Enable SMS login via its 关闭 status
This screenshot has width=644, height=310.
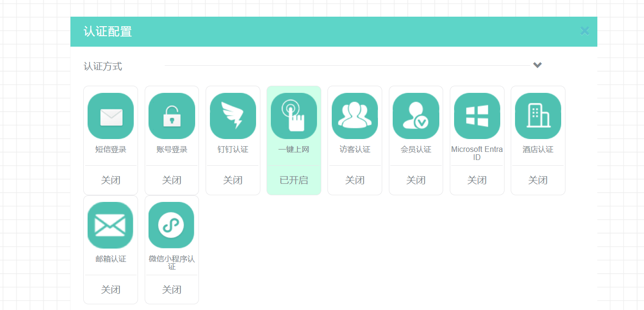pos(110,180)
